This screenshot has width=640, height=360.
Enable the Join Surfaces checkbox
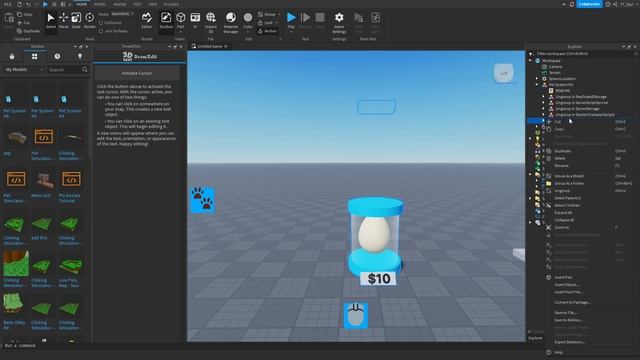pos(101,31)
